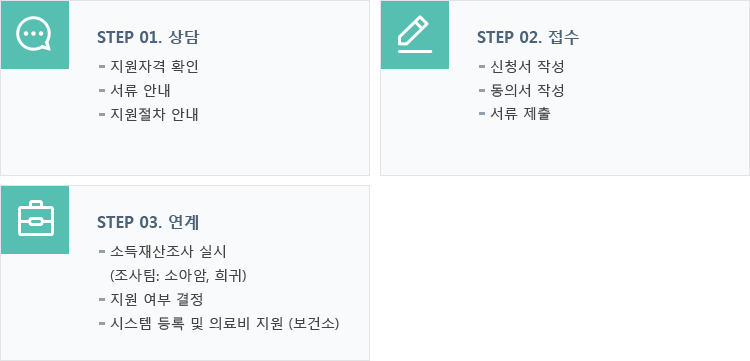Select the STEP 01. 상담 heading

point(148,37)
